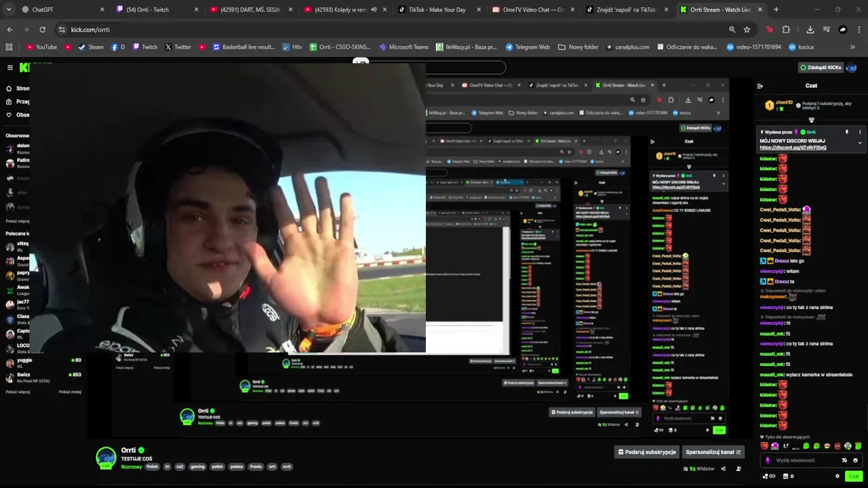Open the bookmarks bar apps grid icon
The width and height of the screenshot is (868, 488).
pyautogui.click(x=9, y=47)
